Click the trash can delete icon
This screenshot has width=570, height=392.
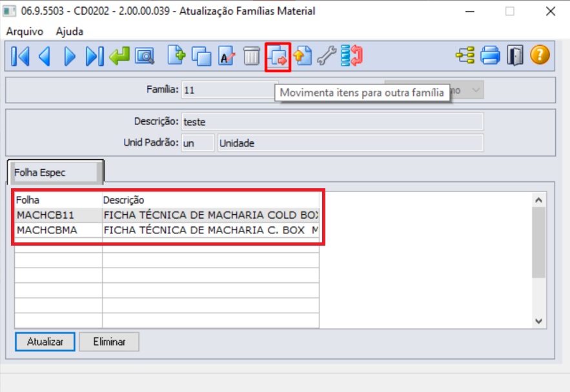(x=252, y=56)
